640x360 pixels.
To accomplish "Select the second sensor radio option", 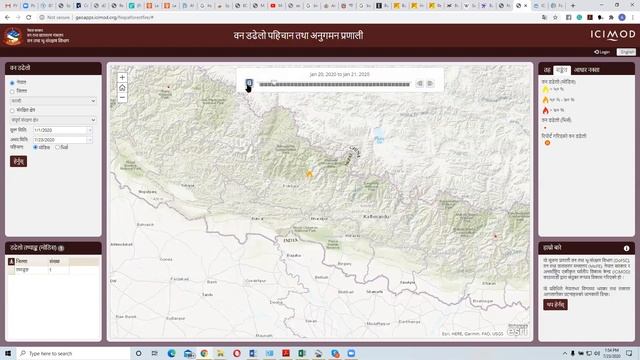I will click(58, 147).
